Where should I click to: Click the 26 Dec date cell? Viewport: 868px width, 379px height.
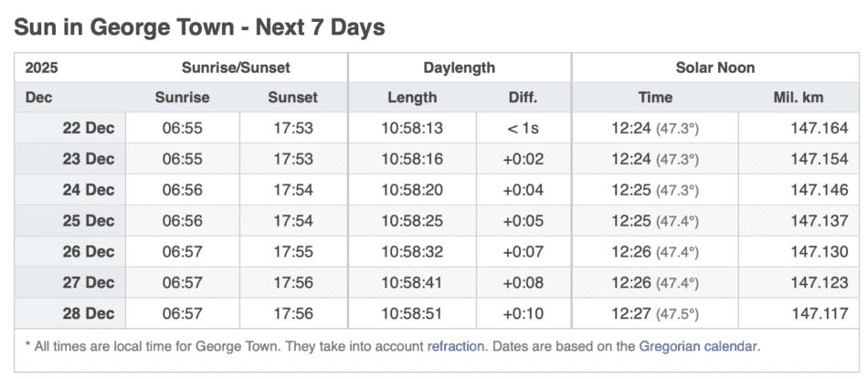(x=88, y=252)
